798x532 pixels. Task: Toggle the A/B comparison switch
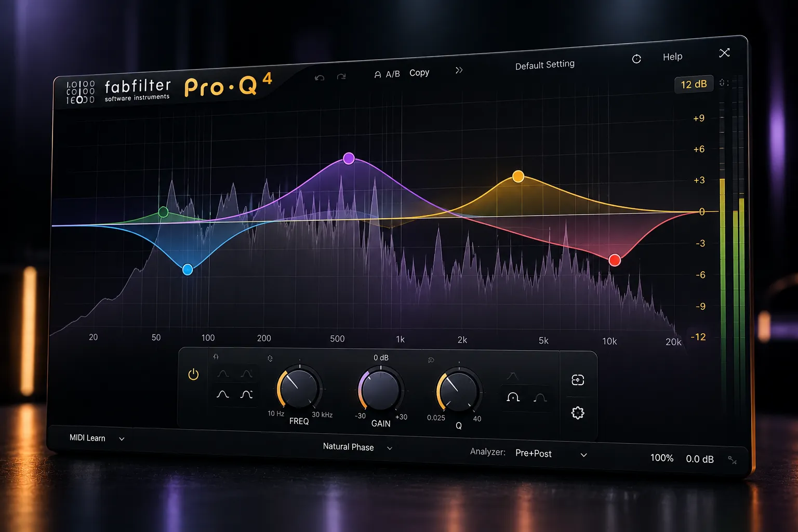tap(387, 74)
